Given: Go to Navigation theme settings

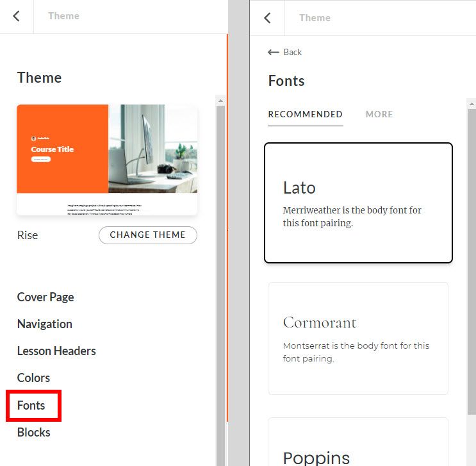Looking at the screenshot, I should (45, 324).
